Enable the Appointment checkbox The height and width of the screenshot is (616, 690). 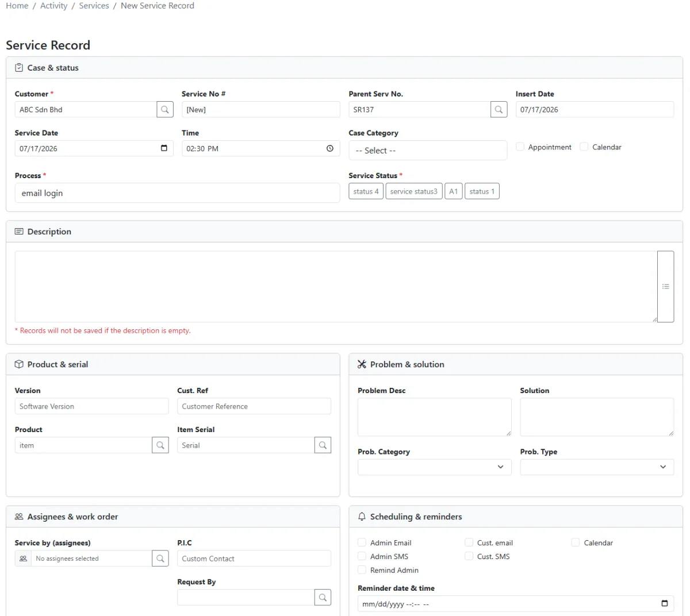[520, 147]
